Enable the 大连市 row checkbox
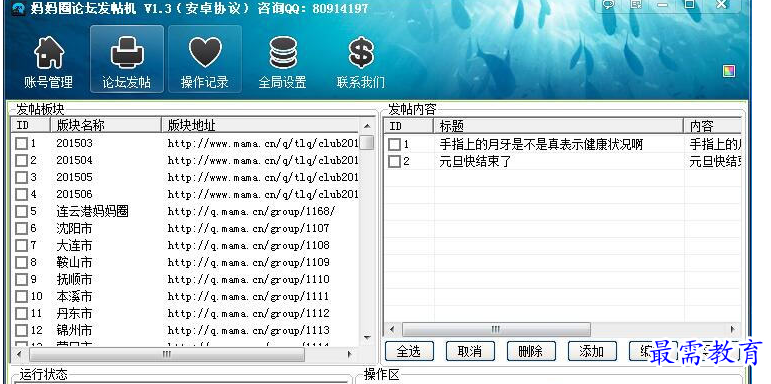 [21, 245]
